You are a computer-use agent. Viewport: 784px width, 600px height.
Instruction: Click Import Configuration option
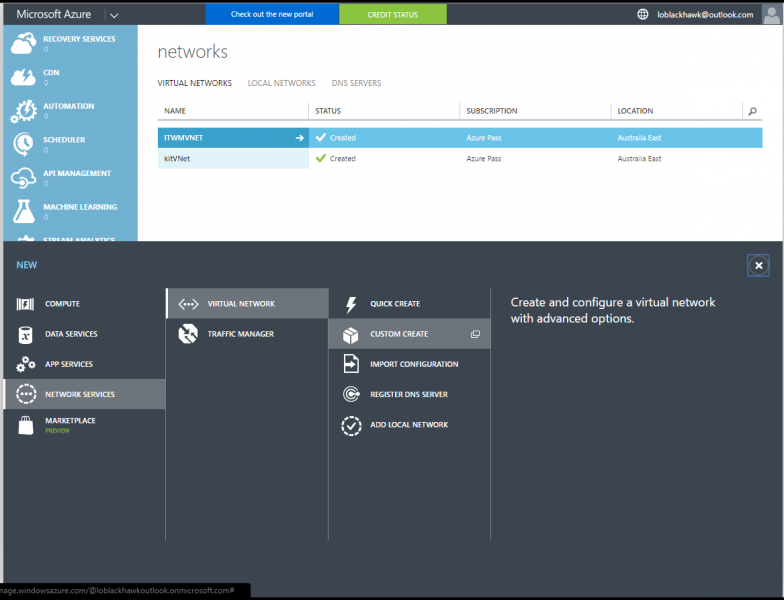click(410, 364)
